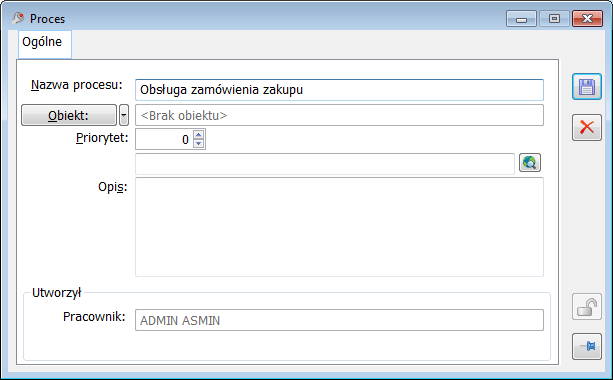Click the Pracownik ADMIN ASMIN field
Viewport: 613px width, 380px height.
(x=339, y=320)
